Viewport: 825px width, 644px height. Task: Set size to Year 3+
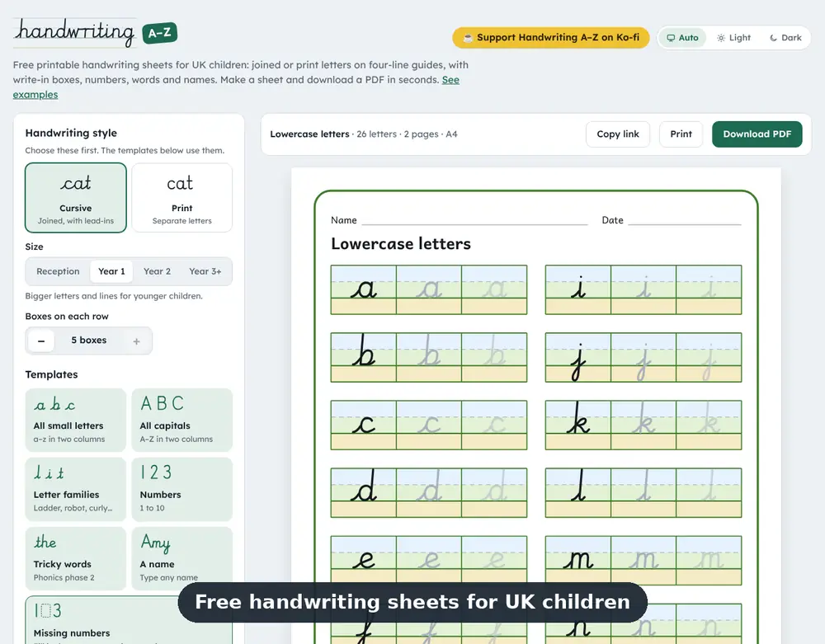[205, 271]
